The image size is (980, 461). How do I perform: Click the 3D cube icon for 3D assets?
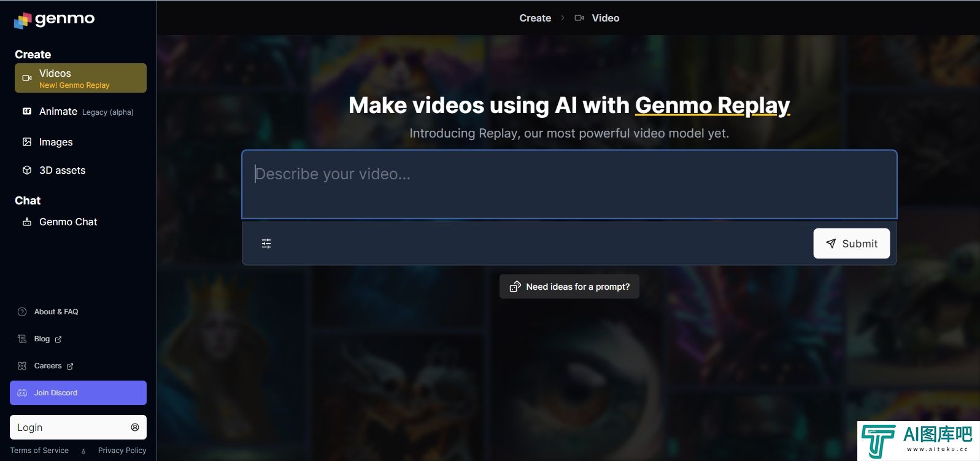[27, 170]
